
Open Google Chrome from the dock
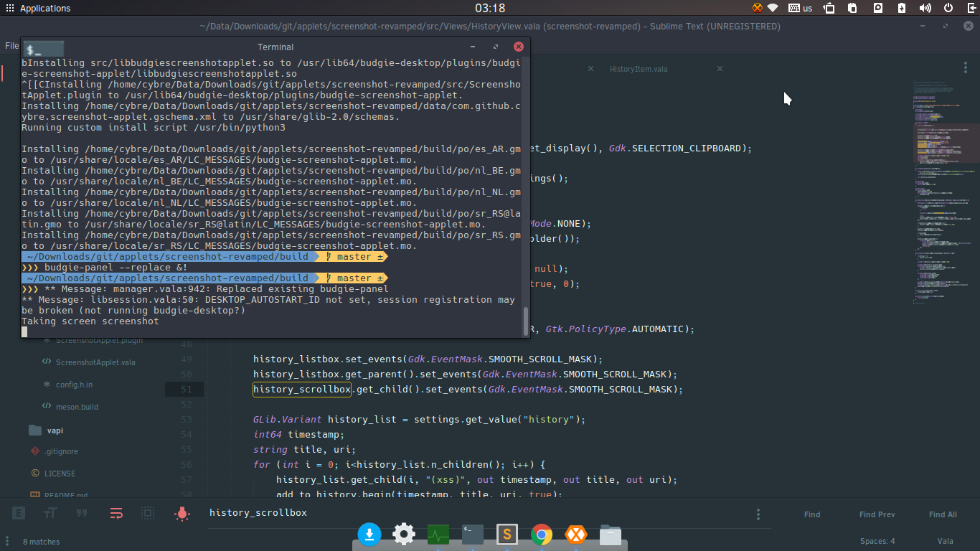tap(542, 534)
